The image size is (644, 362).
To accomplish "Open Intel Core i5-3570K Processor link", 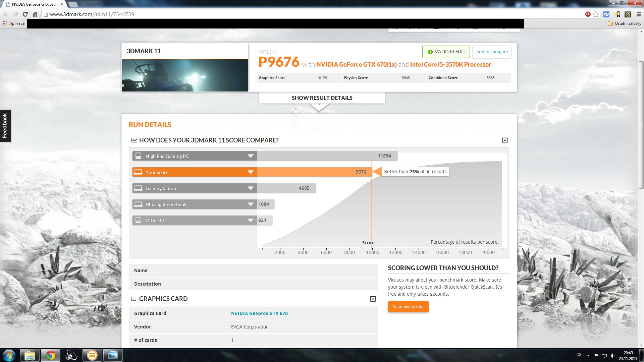I will coord(450,64).
